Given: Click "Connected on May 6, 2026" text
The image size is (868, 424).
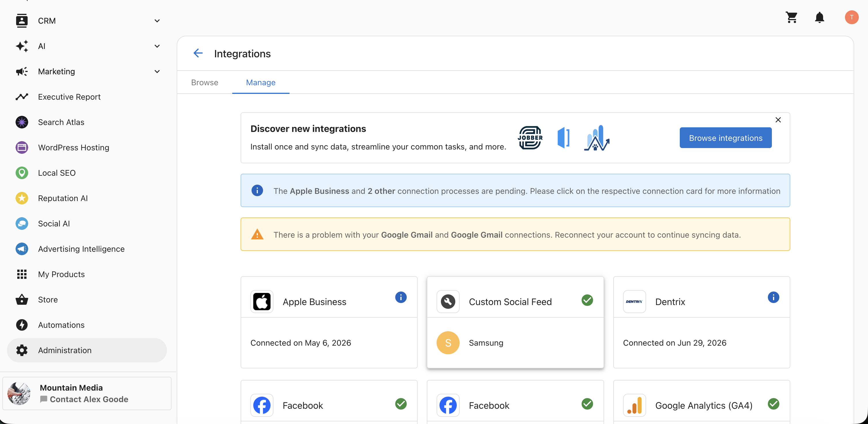Looking at the screenshot, I should 300,343.
